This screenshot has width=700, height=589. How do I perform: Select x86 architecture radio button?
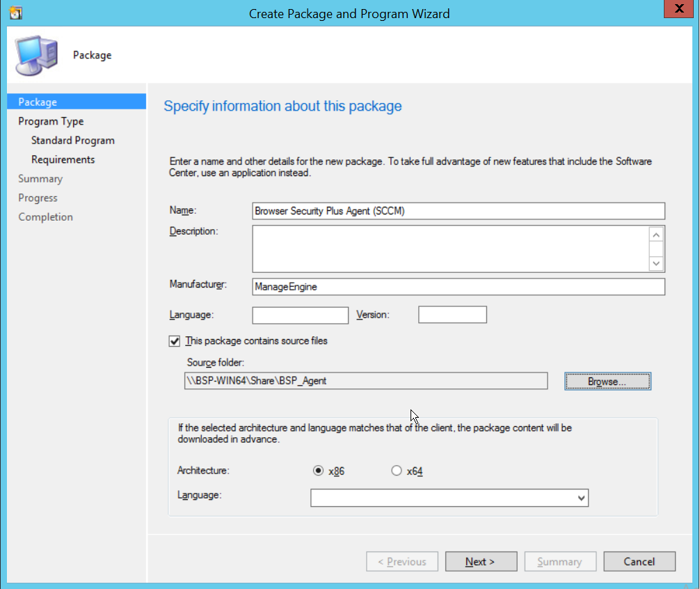pyautogui.click(x=318, y=471)
